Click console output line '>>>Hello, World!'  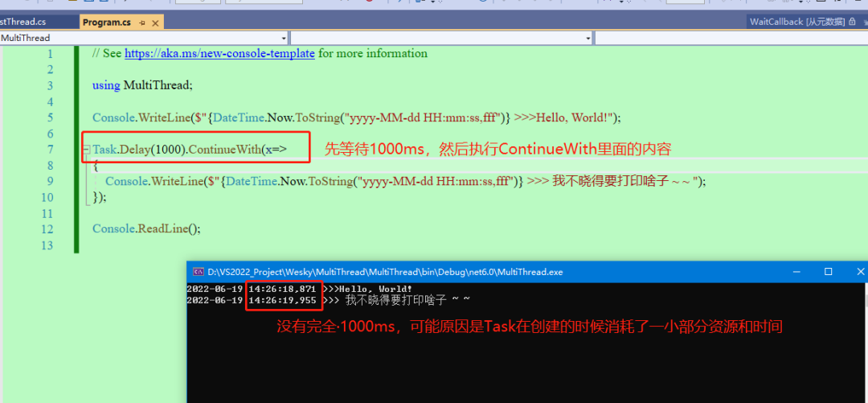point(367,289)
